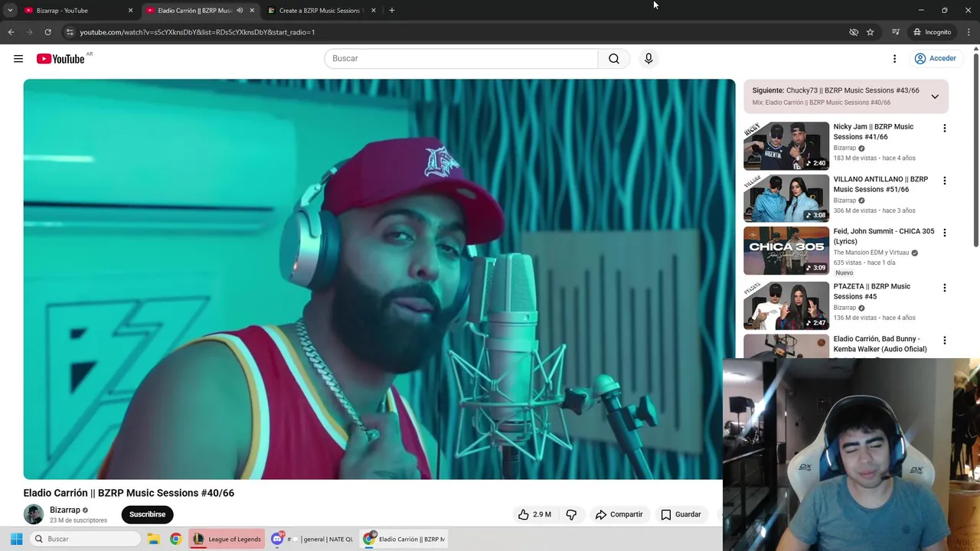Click the magnifier search button
The image size is (980, 551).
(614, 58)
